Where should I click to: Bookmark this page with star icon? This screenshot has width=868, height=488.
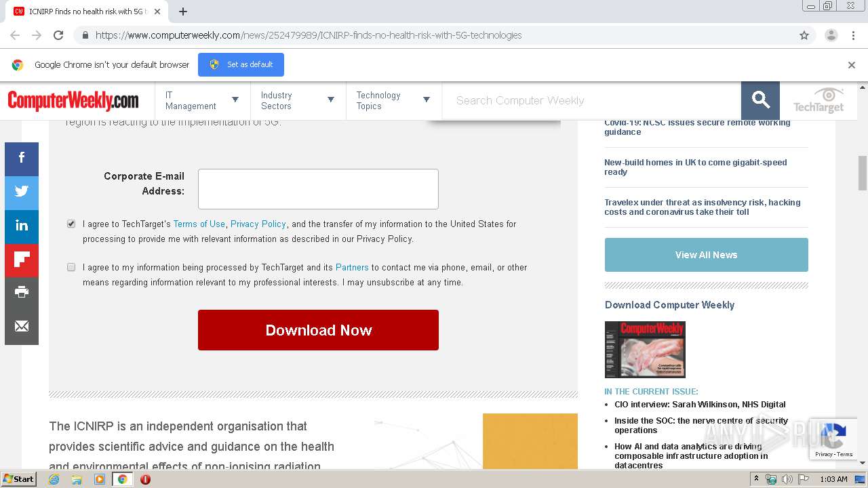click(804, 35)
